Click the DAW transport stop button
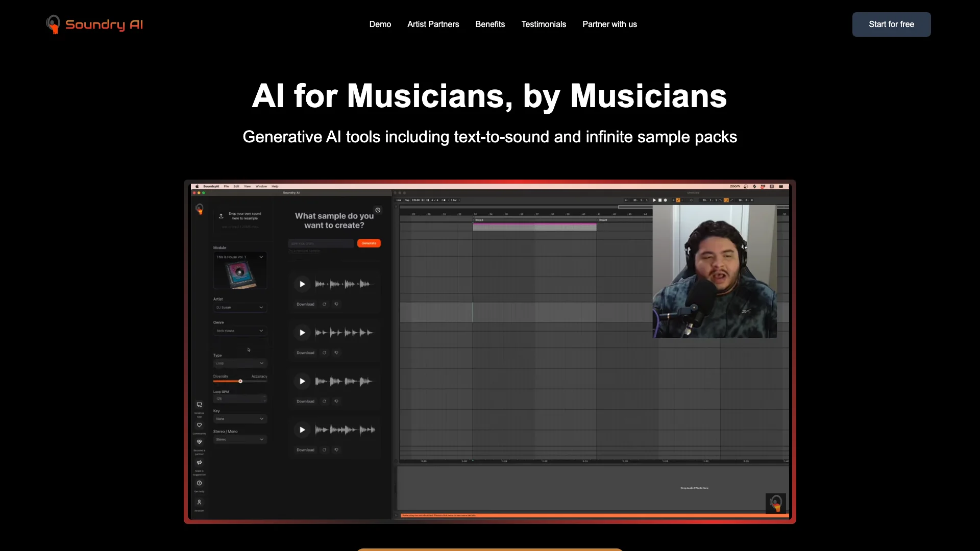 (660, 201)
